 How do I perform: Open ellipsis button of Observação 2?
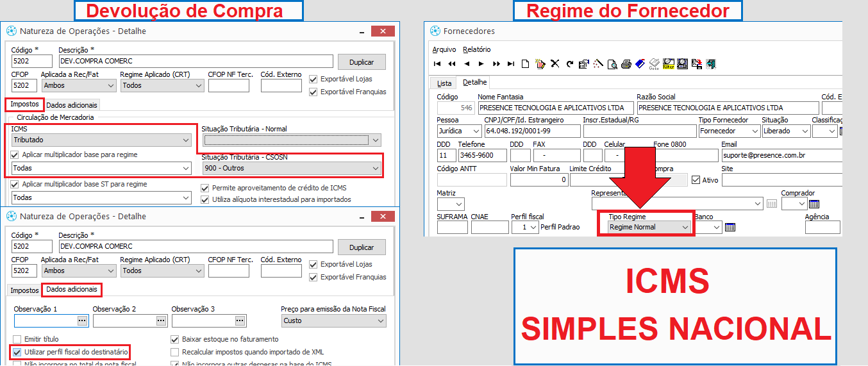click(161, 320)
